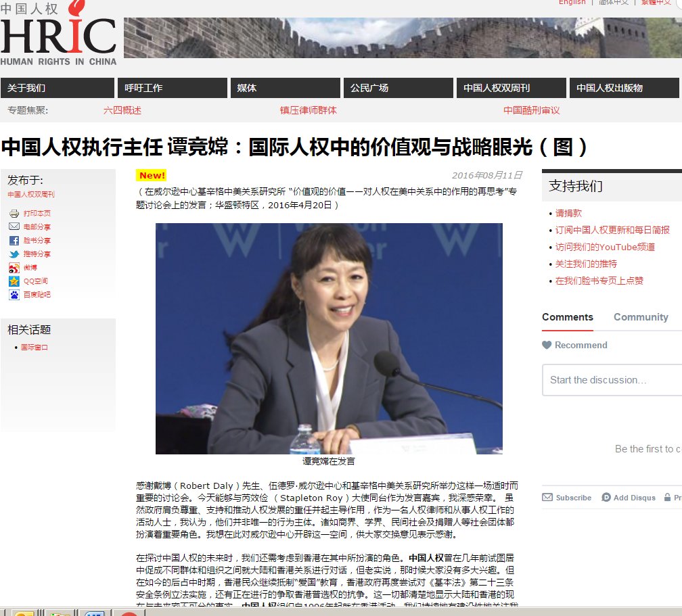Open the 呼吁工作 menu
Viewport: 682px width, 616px height.
[173, 88]
